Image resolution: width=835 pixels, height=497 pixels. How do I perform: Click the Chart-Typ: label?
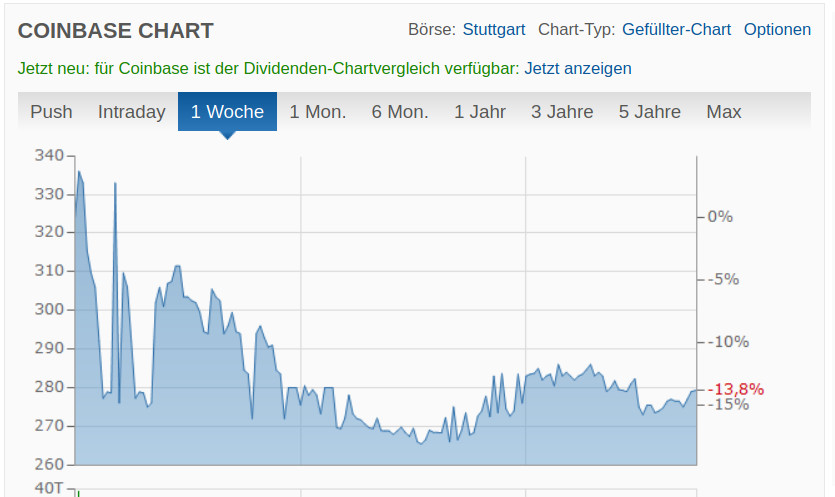[x=577, y=29]
